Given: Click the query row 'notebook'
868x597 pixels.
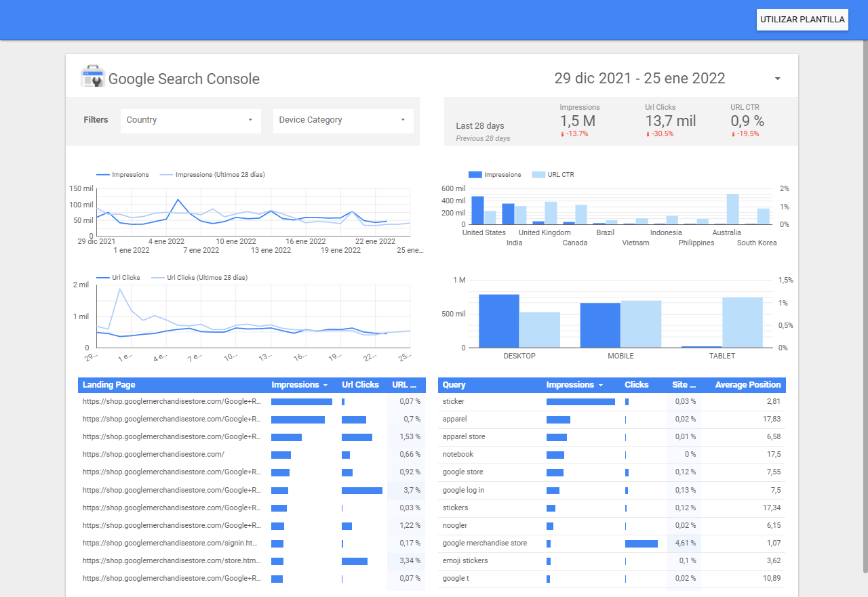Looking at the screenshot, I should tap(612, 455).
